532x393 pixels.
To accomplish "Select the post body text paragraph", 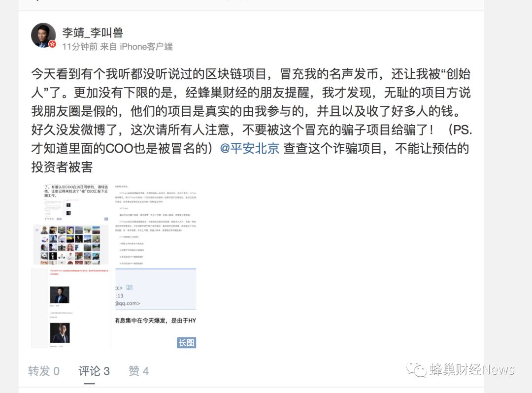I will [x=251, y=120].
